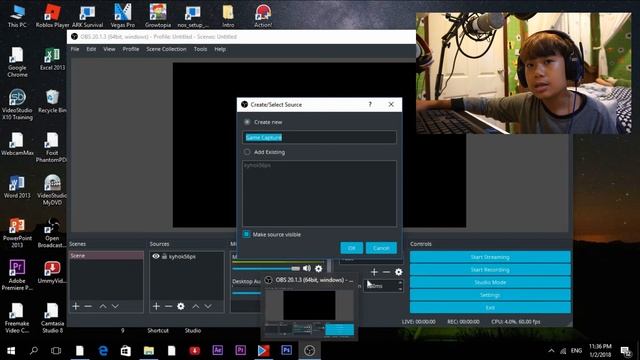Move source up with Sources up arrow
Screen dimensions: 640x360
point(196,306)
